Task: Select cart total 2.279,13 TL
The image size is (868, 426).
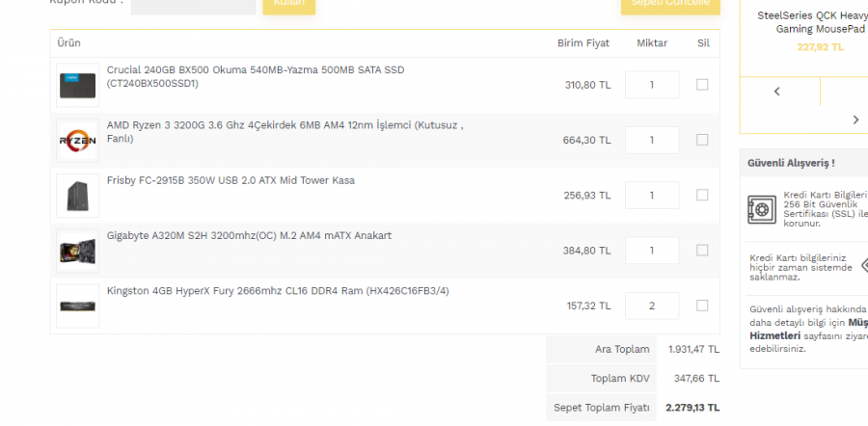Action: click(692, 408)
